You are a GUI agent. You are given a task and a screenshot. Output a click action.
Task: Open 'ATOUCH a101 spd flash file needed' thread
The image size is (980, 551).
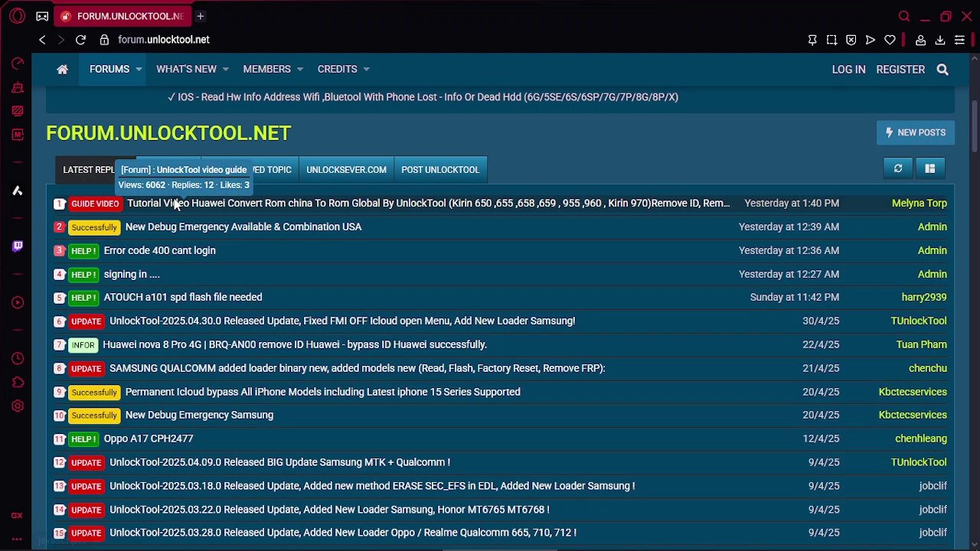[183, 297]
